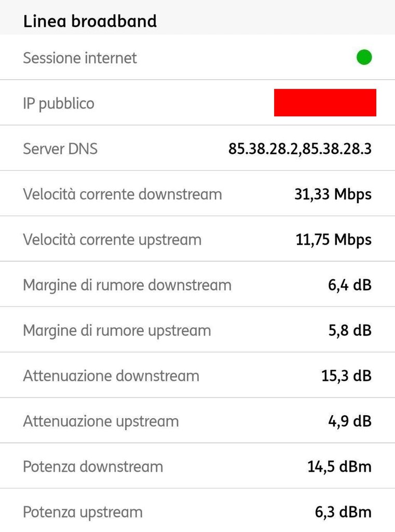This screenshot has width=395, height=532.
Task: Select the IP pubblico label
Action: [59, 103]
